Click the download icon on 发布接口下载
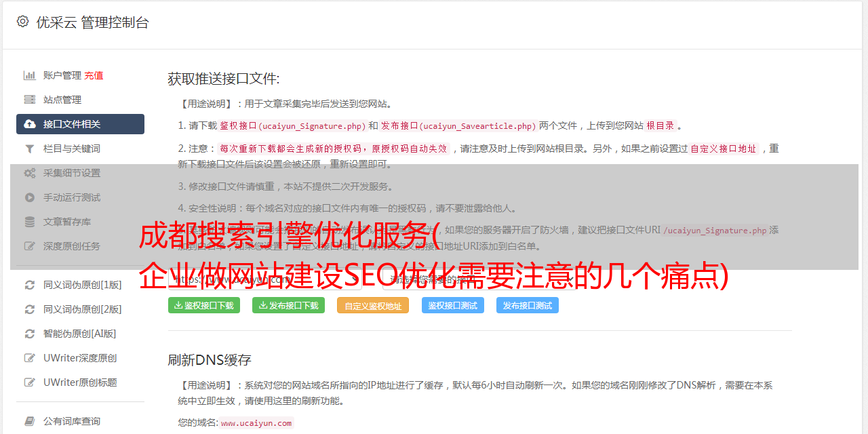The height and width of the screenshot is (434, 868). [263, 306]
